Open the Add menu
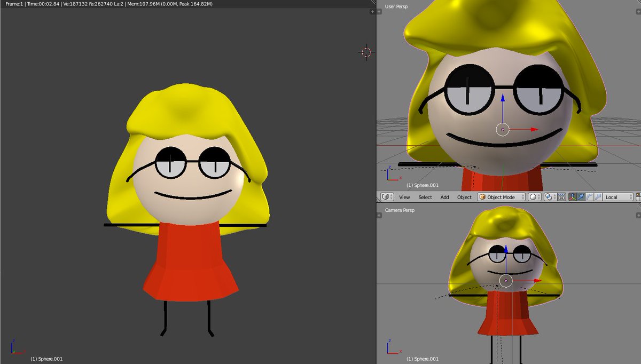 [x=444, y=197]
